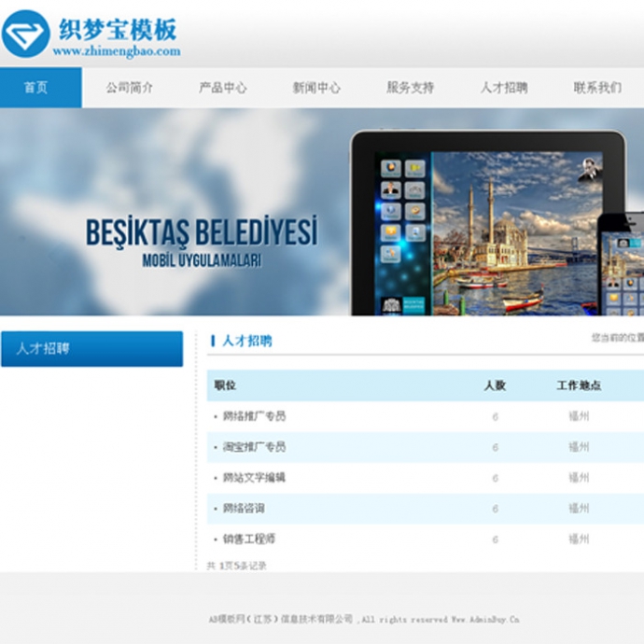Open the 产品中心 menu item
The height and width of the screenshot is (644, 644).
point(223,88)
